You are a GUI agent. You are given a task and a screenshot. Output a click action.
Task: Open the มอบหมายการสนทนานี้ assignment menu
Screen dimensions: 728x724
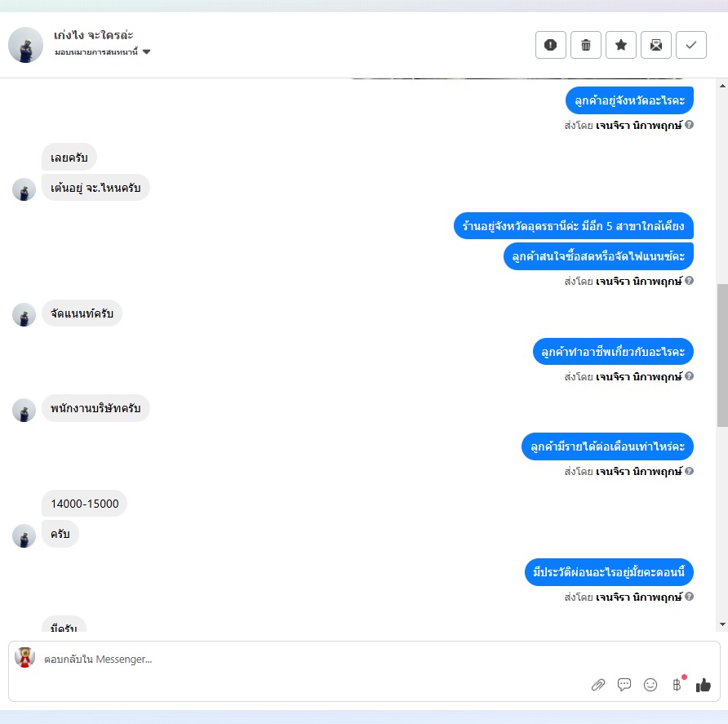(x=96, y=51)
